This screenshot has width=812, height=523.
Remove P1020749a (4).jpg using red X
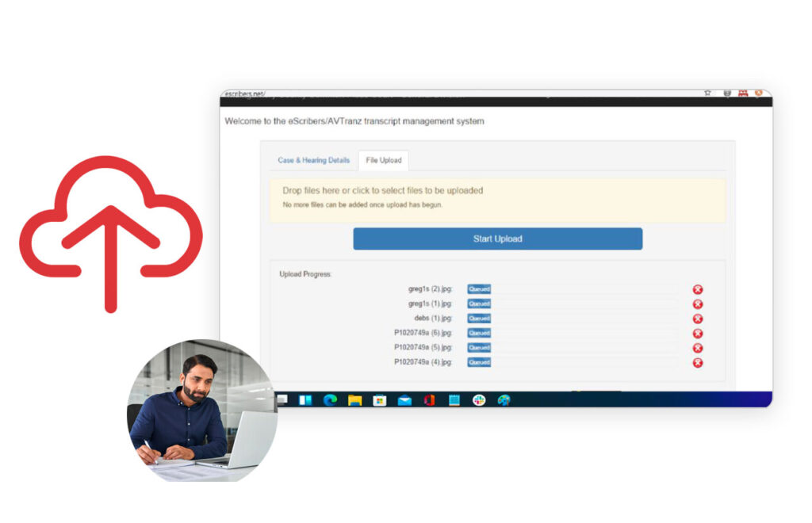click(x=698, y=363)
